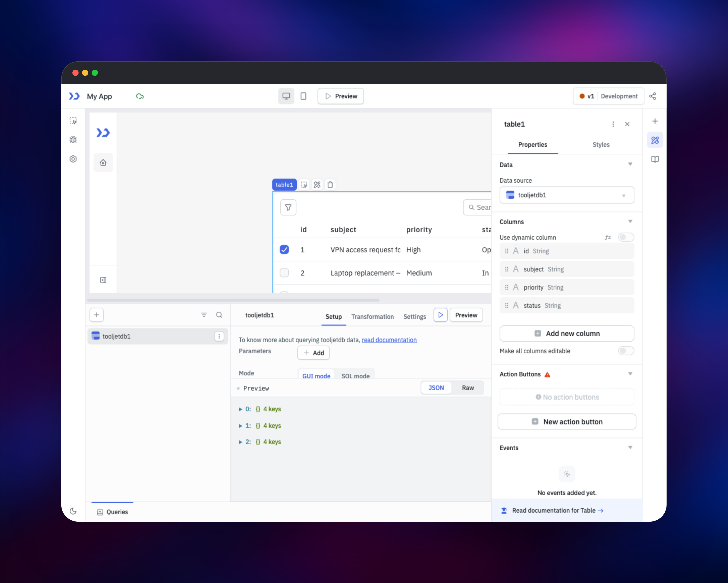Open table1 three-dot options menu
This screenshot has height=583, width=728.
click(x=613, y=124)
